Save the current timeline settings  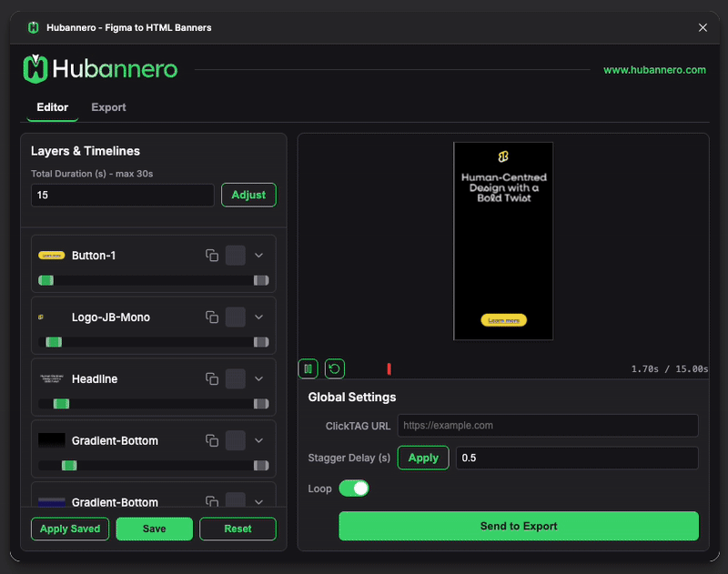point(154,529)
